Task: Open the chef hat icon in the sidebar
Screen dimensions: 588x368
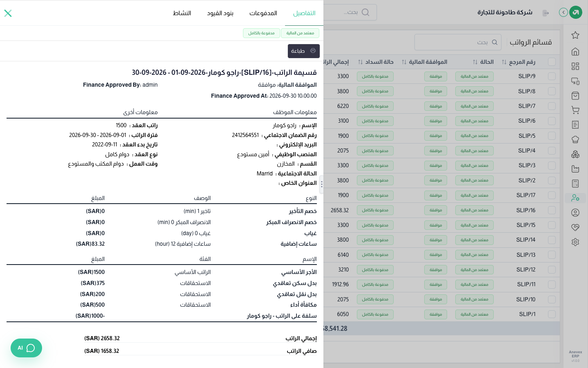Action: tap(575, 139)
